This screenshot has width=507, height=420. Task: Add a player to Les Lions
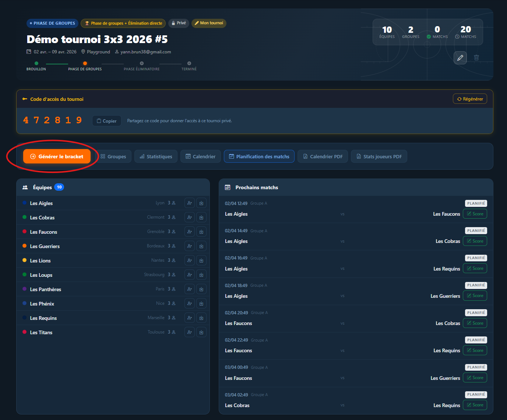click(x=189, y=260)
